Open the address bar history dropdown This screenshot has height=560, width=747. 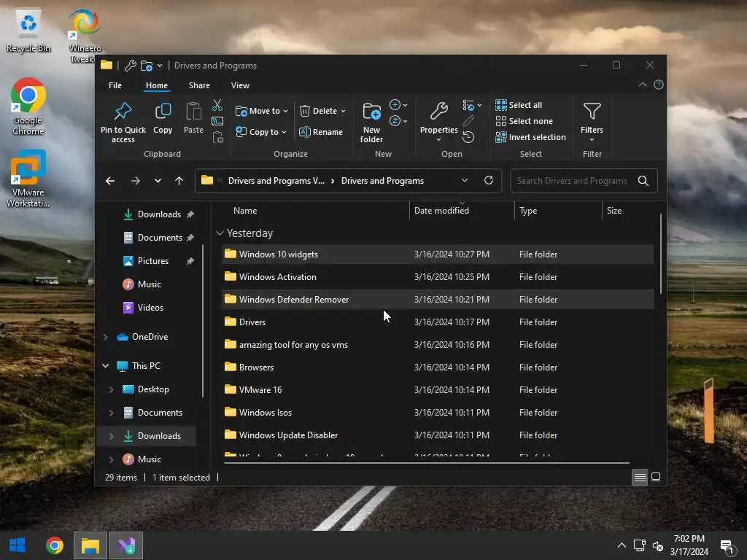465,181
